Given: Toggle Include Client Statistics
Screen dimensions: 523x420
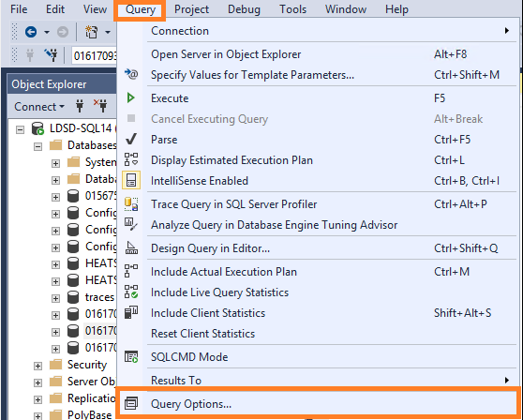Looking at the screenshot, I should (x=318, y=313).
